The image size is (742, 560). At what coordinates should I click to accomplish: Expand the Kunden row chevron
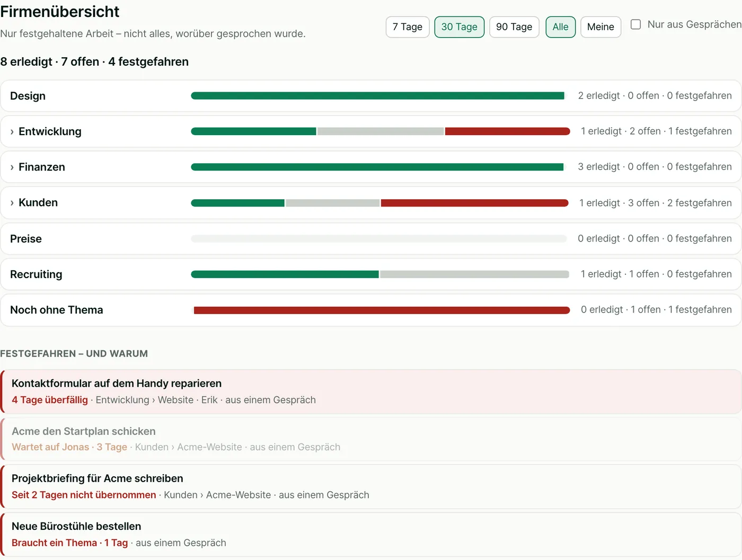12,203
